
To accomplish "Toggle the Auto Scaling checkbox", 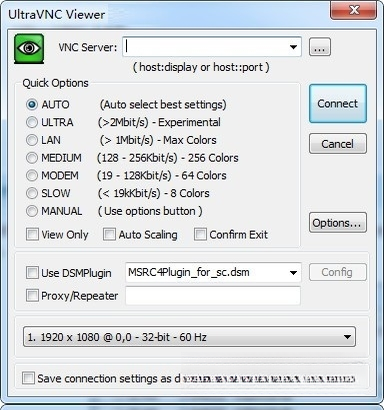I will [x=109, y=234].
